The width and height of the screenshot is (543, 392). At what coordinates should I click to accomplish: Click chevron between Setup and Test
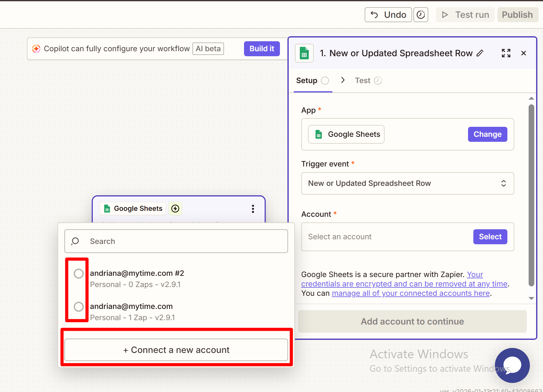pyautogui.click(x=343, y=80)
